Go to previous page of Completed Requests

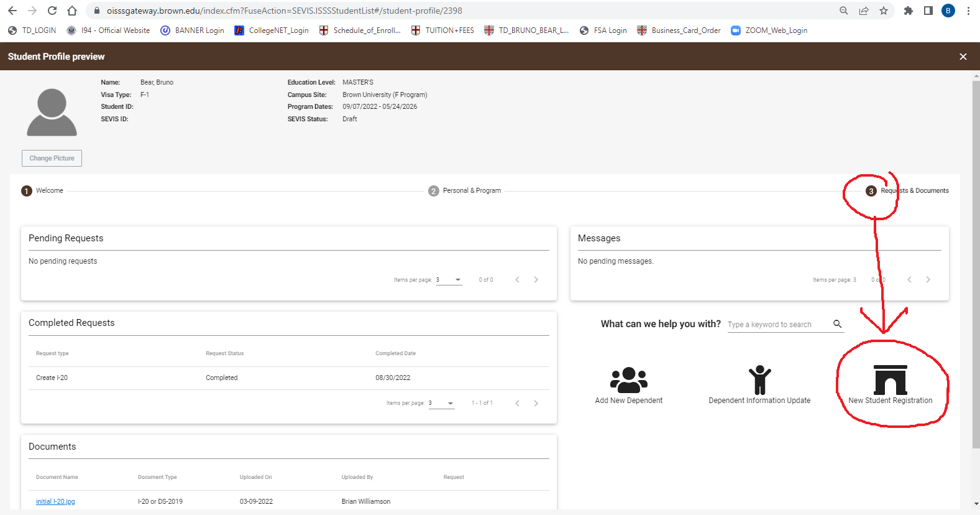[x=517, y=404]
